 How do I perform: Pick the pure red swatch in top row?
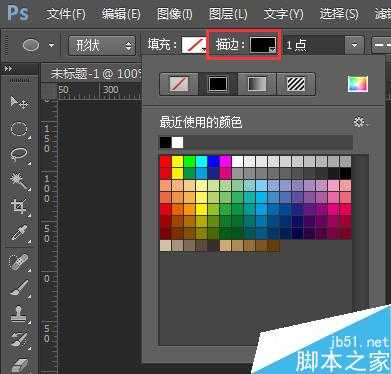(165, 161)
